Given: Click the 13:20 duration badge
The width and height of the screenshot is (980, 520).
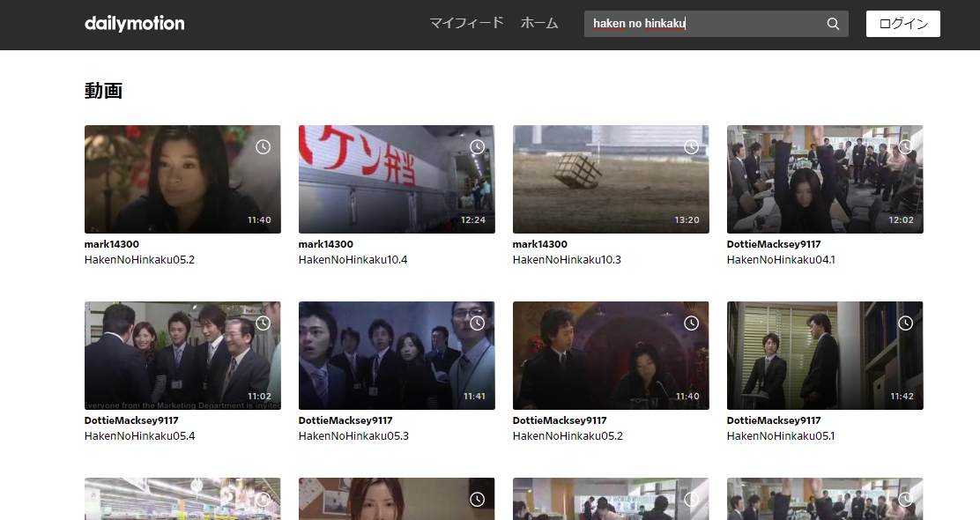Looking at the screenshot, I should click(687, 220).
